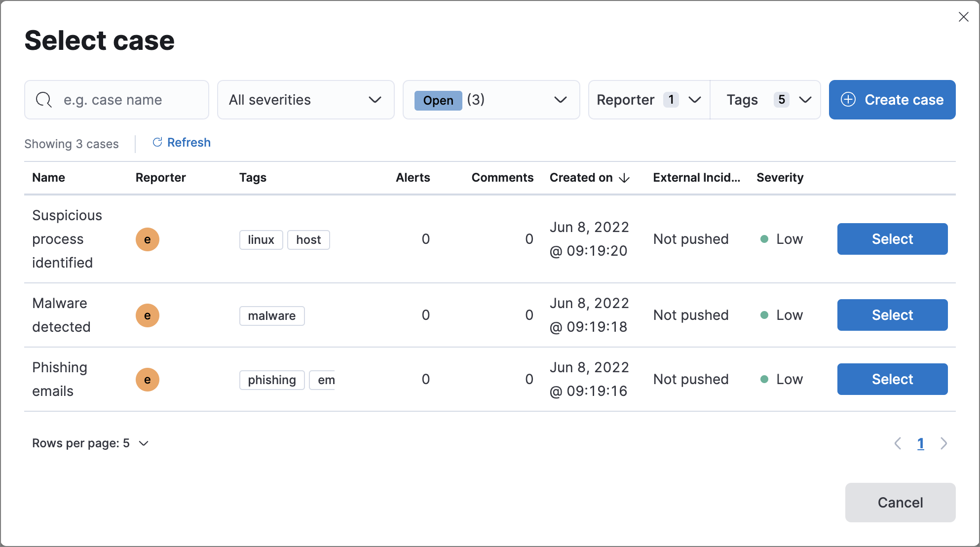The height and width of the screenshot is (547, 980).
Task: Select the Malware detected case
Action: 892,314
